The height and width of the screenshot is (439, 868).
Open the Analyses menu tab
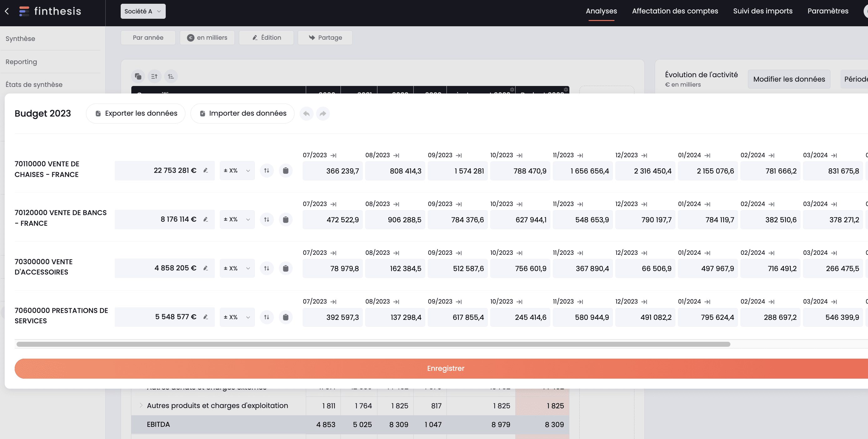(x=602, y=11)
